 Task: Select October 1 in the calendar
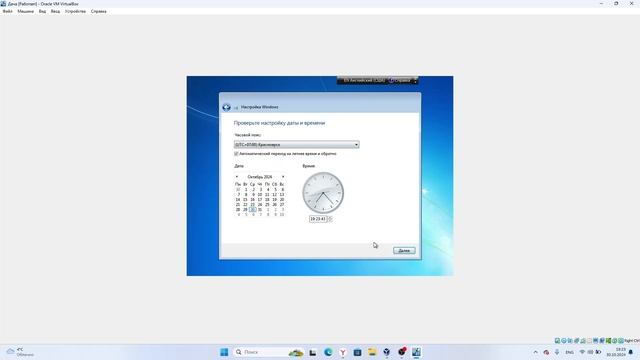(246, 189)
